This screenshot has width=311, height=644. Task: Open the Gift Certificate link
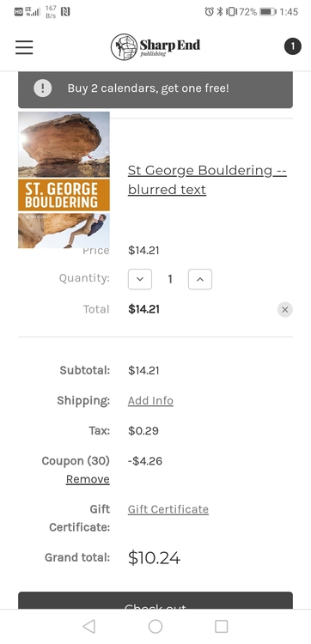[168, 509]
